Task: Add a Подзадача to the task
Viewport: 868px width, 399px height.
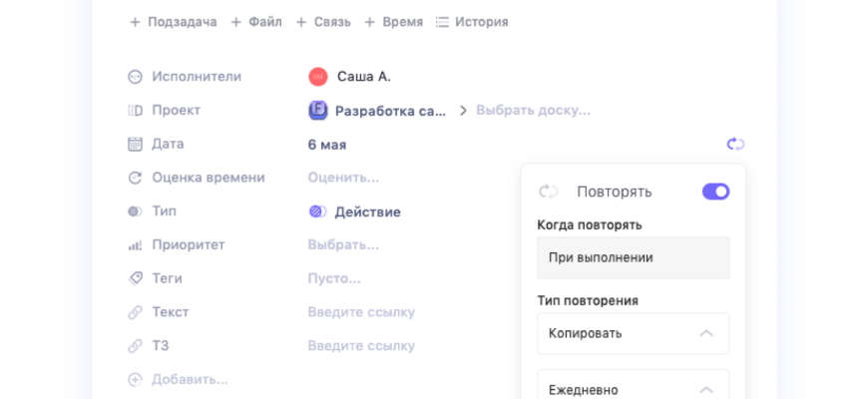Action: (173, 22)
